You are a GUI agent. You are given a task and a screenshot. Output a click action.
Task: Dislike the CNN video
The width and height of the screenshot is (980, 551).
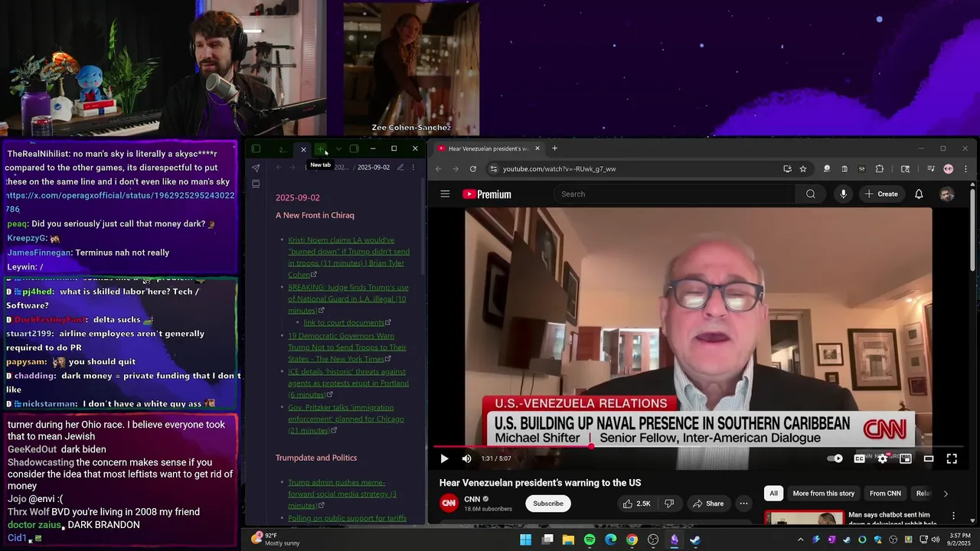[669, 504]
